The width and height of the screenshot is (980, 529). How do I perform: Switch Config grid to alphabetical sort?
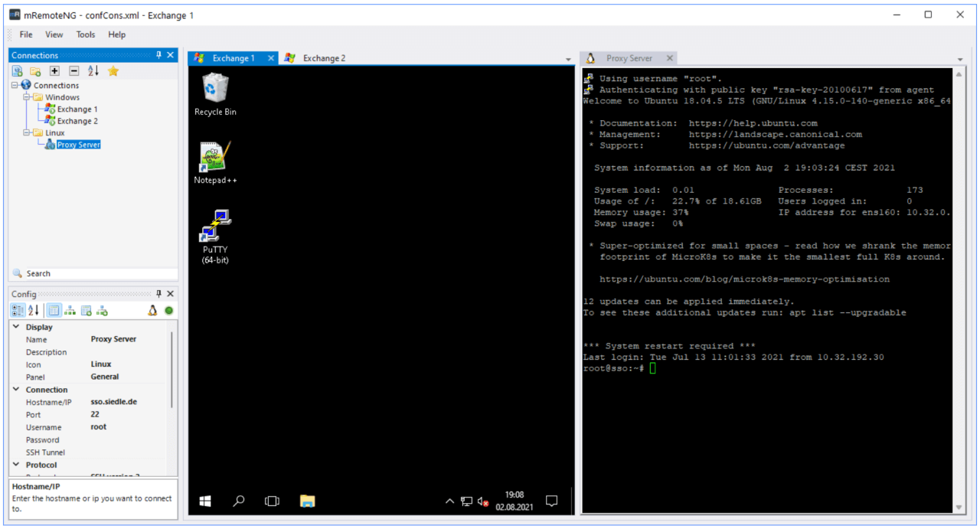click(x=34, y=310)
